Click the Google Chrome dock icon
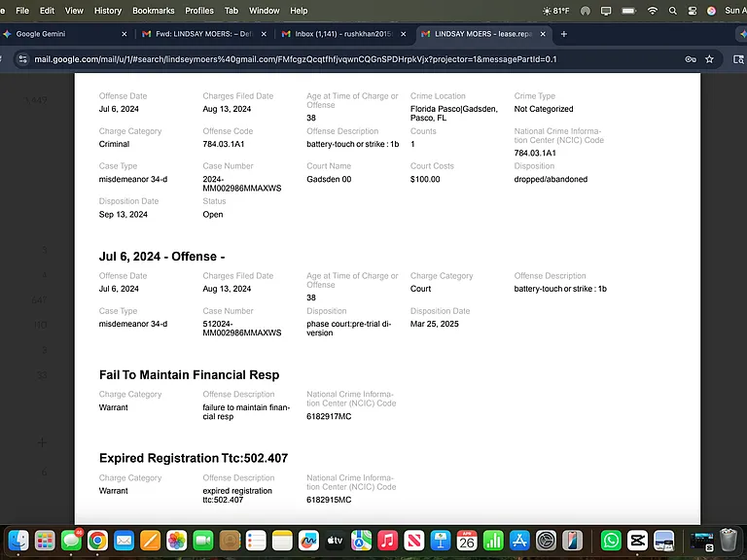The width and height of the screenshot is (747, 560). (97, 541)
